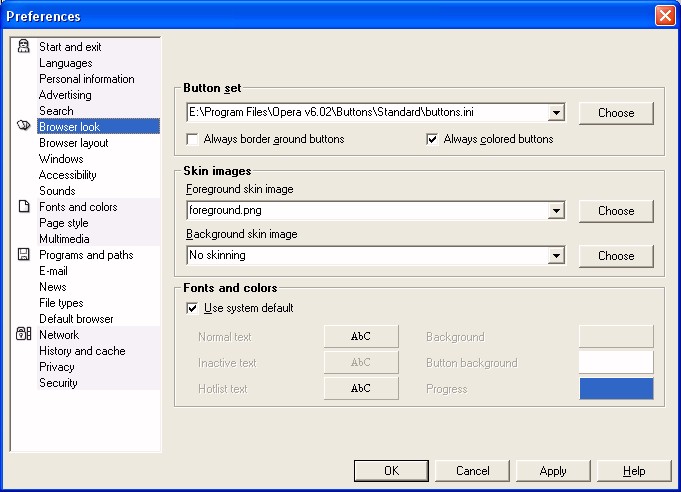Click the Apply button
The width and height of the screenshot is (681, 492).
coord(553,471)
